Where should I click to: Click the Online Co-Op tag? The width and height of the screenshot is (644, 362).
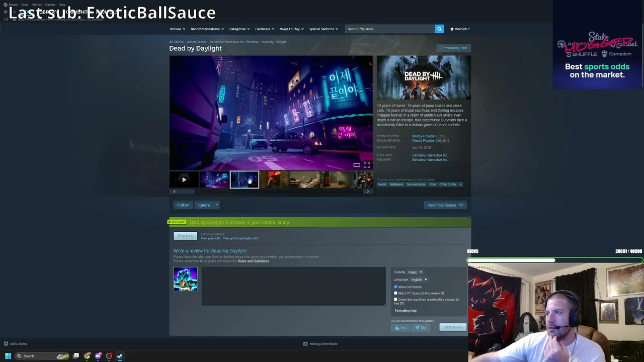point(447,185)
